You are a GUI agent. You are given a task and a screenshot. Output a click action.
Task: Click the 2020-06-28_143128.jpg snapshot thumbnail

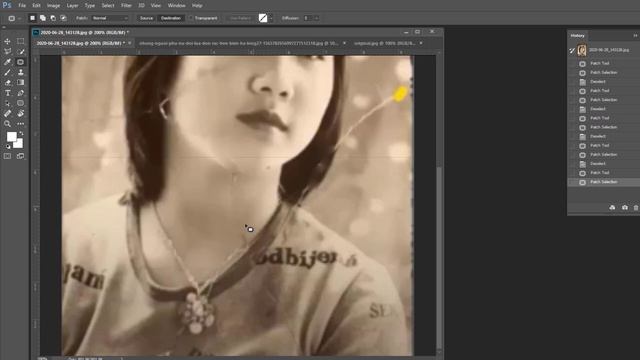tap(582, 50)
